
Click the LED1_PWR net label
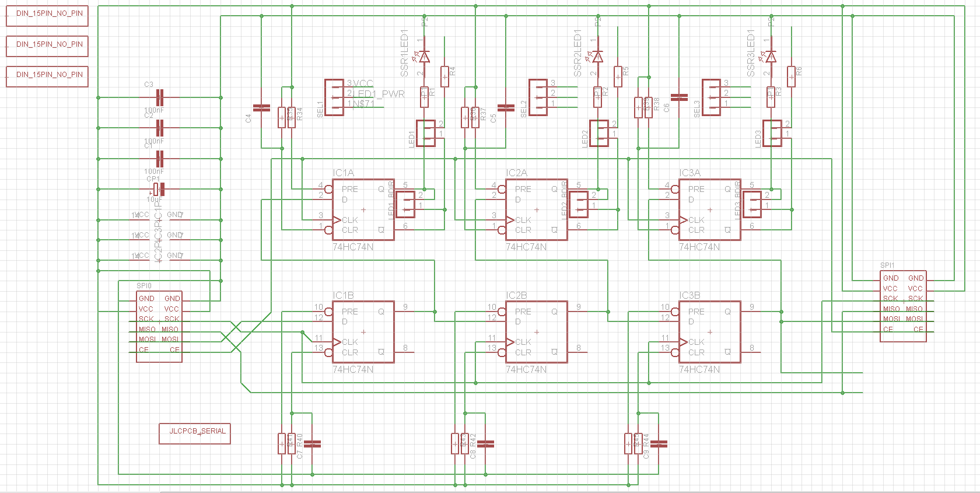pyautogui.click(x=379, y=94)
